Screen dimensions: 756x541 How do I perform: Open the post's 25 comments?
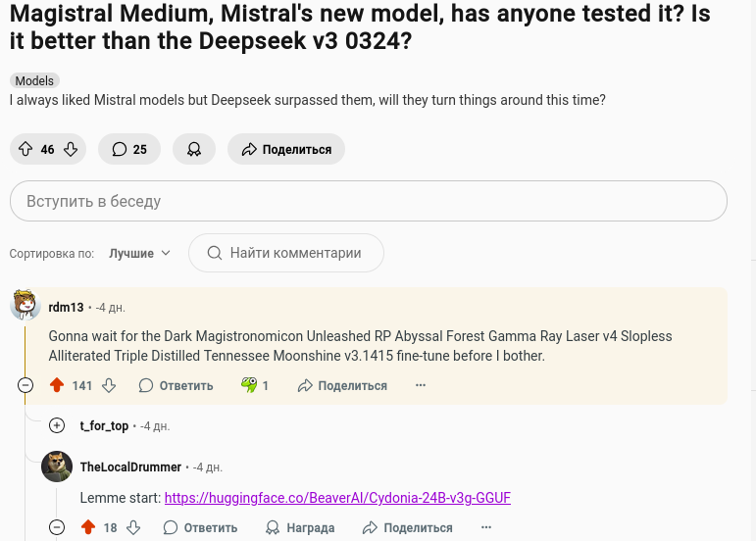pos(129,149)
